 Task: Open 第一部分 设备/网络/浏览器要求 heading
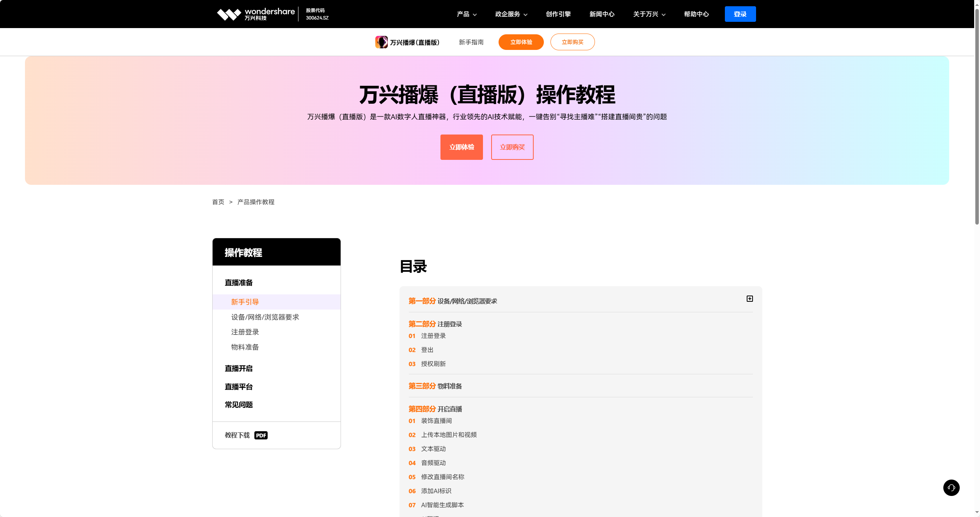pyautogui.click(x=453, y=301)
